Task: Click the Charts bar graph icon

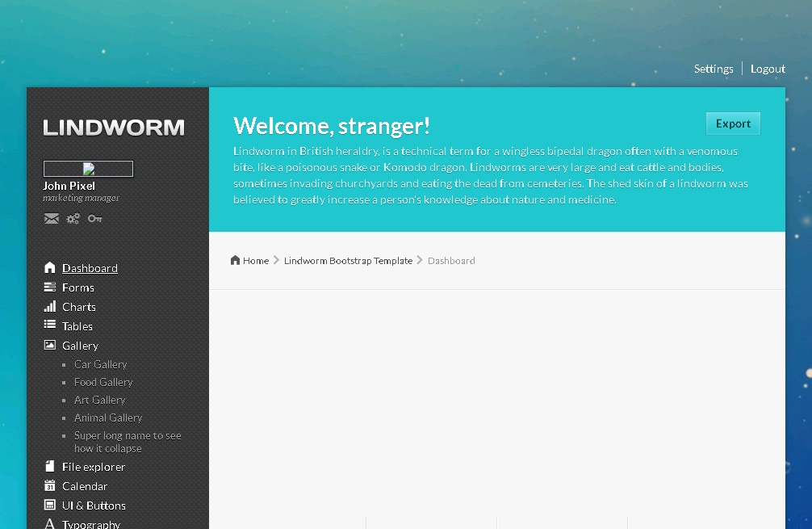Action: click(50, 306)
